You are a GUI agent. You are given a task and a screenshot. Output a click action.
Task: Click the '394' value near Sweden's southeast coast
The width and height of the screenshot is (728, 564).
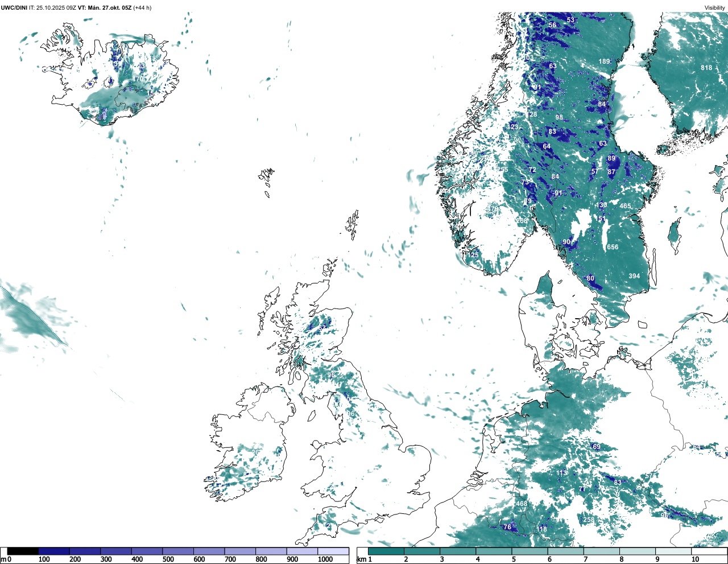tap(634, 276)
